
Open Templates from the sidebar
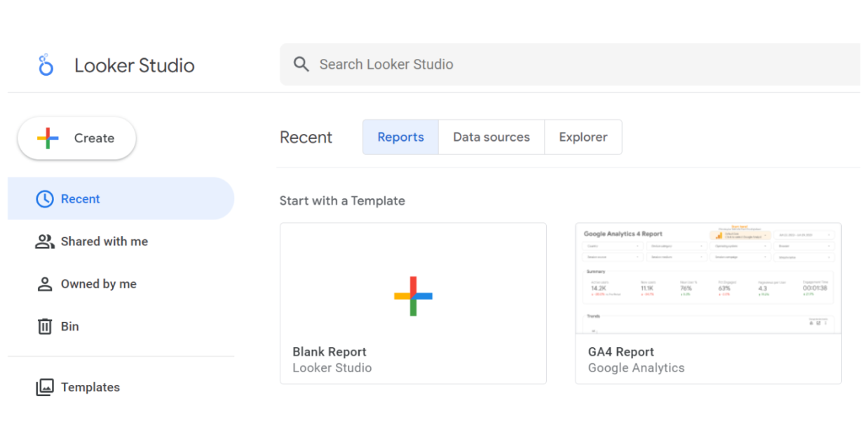pos(121,388)
